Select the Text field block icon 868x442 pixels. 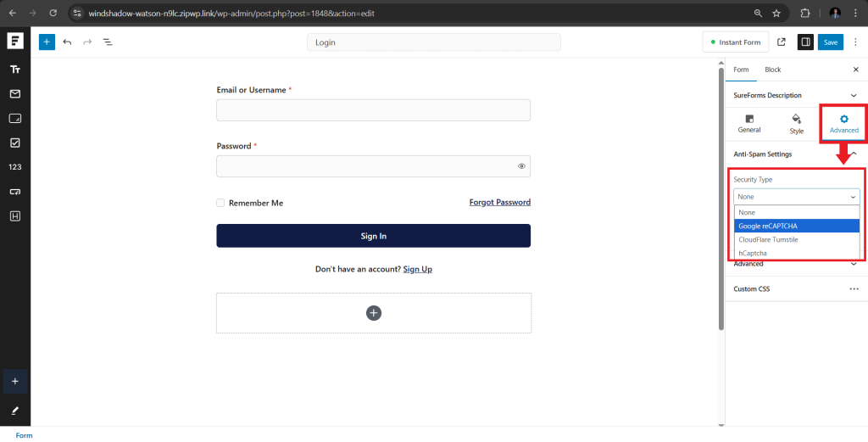[15, 70]
